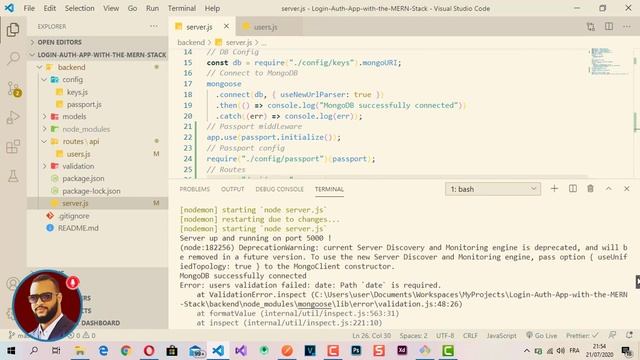Close the terminal panel

point(627,189)
